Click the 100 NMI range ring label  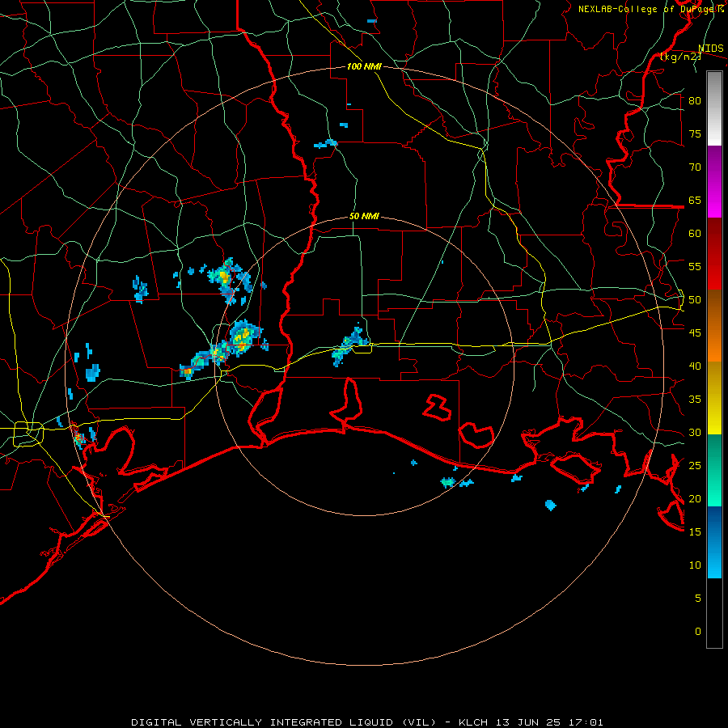click(x=364, y=66)
